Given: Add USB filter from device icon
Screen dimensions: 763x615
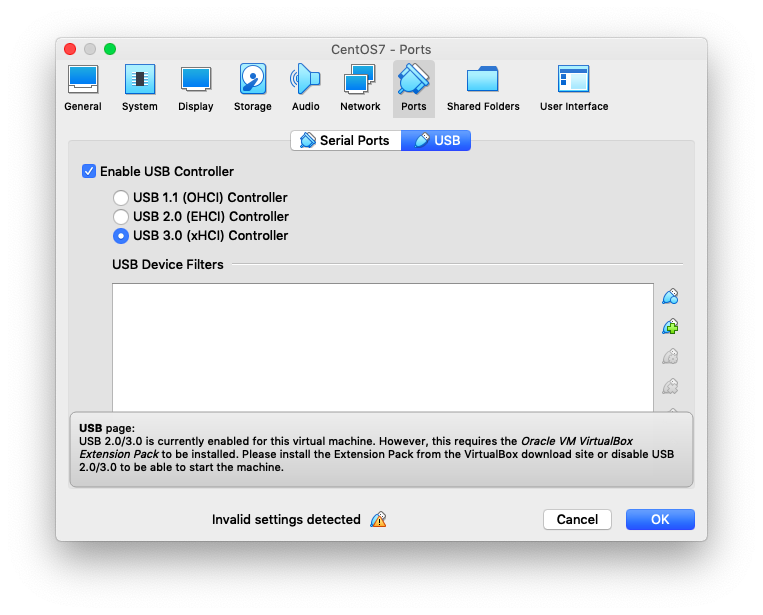Looking at the screenshot, I should pyautogui.click(x=670, y=326).
